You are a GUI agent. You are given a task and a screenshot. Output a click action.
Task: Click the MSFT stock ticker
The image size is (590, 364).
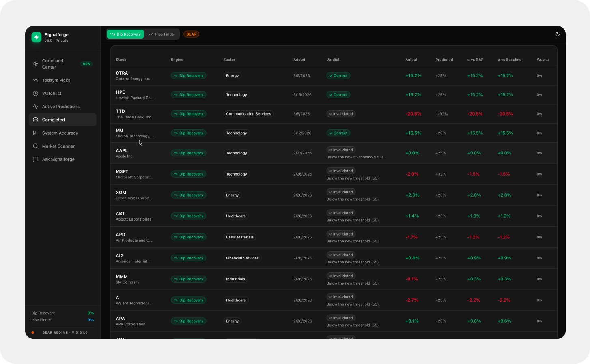pos(122,171)
